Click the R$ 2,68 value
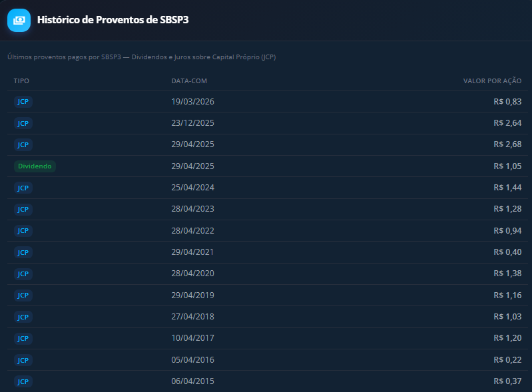This screenshot has height=392, width=532. point(507,144)
